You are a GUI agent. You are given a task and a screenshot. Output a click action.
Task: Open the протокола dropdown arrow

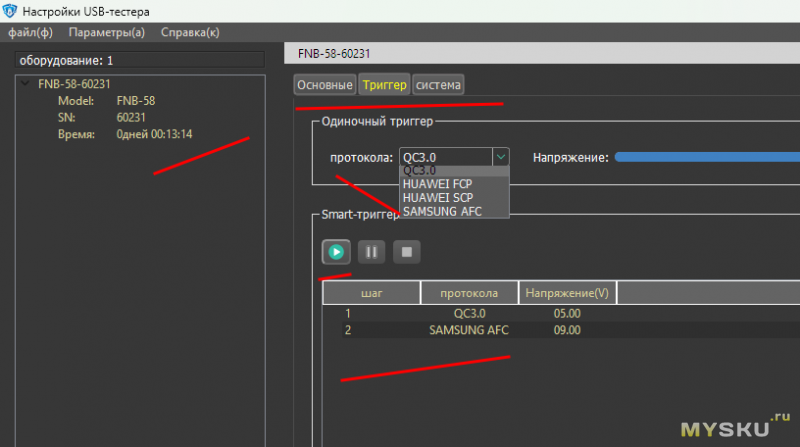pyautogui.click(x=501, y=157)
